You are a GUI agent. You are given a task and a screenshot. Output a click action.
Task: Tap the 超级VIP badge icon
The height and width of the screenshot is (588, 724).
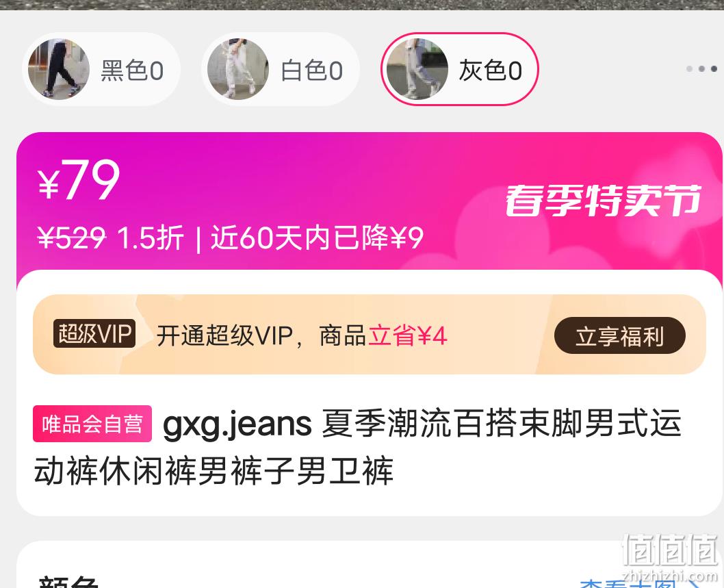[x=94, y=333]
